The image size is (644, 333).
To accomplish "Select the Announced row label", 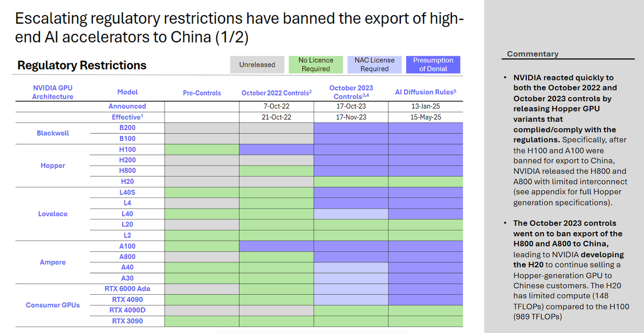I will coord(127,106).
